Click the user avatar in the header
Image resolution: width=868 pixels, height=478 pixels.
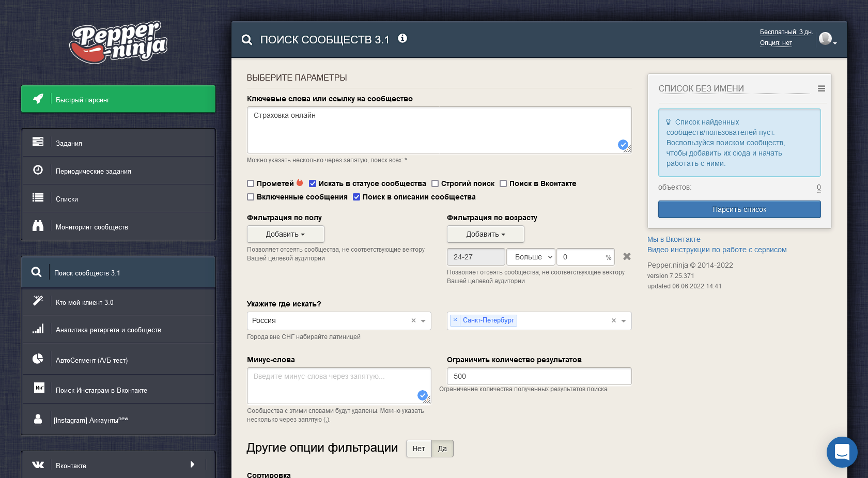pyautogui.click(x=825, y=38)
